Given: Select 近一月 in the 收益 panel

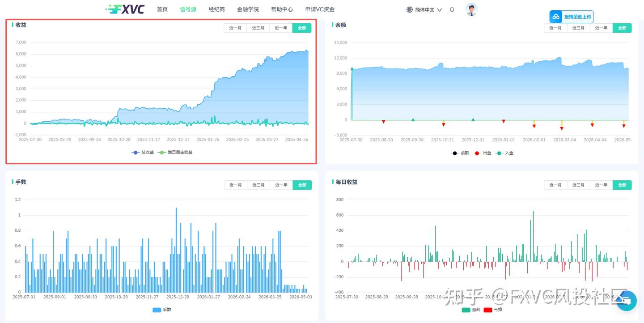Looking at the screenshot, I should click(235, 28).
